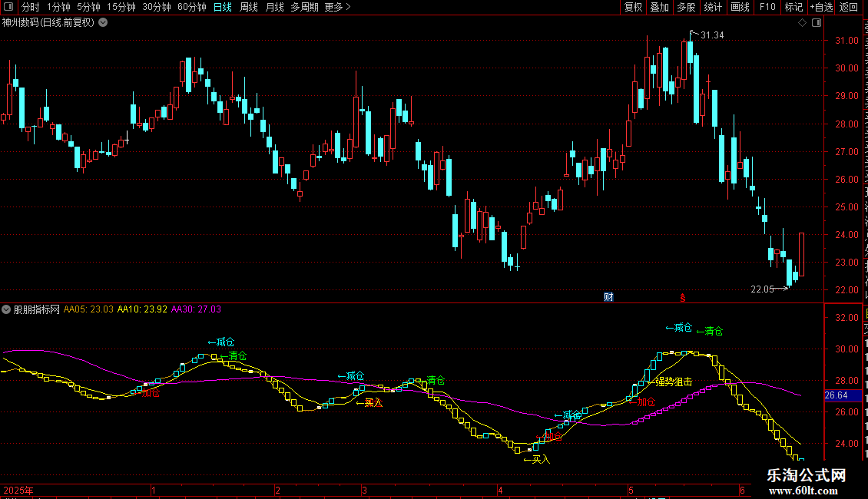Click the 31.34 high price label
Screen dimensions: 868x499
tap(712, 35)
